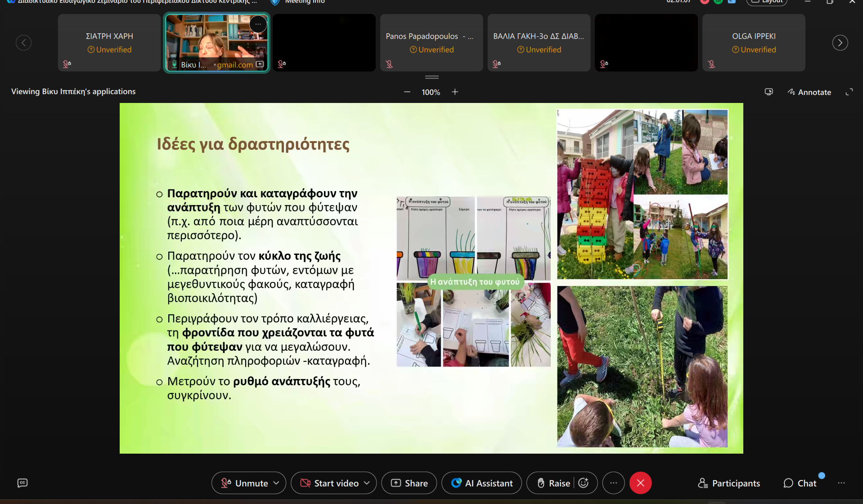Leave meeting with red X button
This screenshot has width=863, height=504.
[x=640, y=483]
